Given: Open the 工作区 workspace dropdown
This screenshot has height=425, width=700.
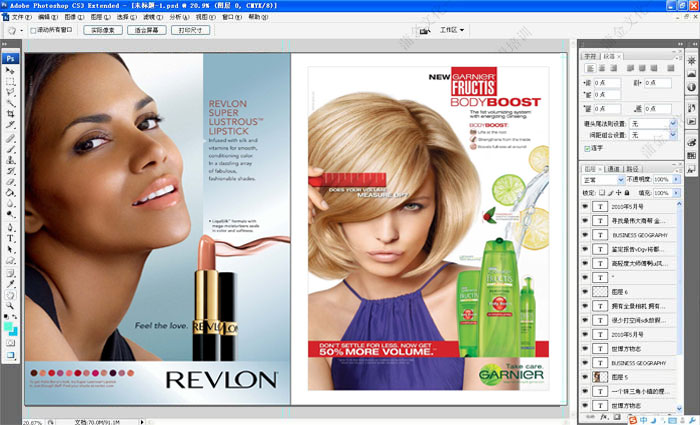Looking at the screenshot, I should pos(452,30).
